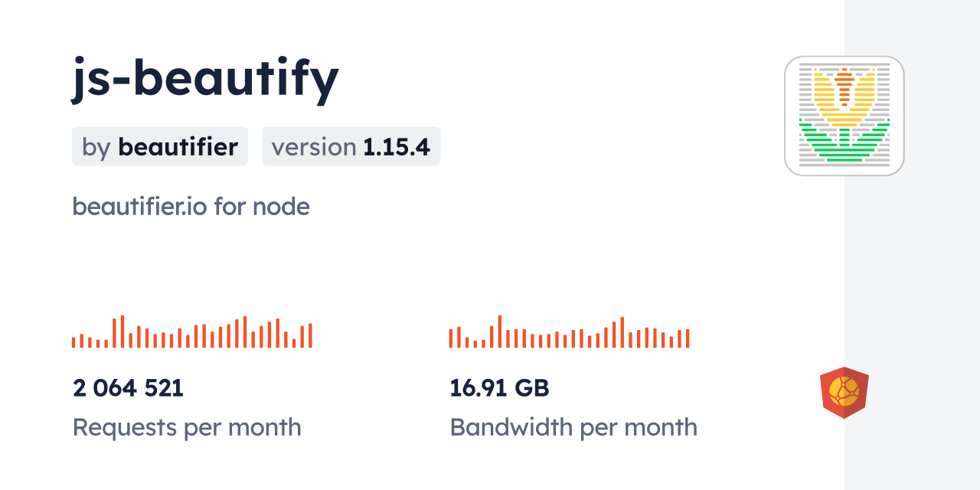Select the leftmost bar of requests chart
980x490 pixels.
73,342
